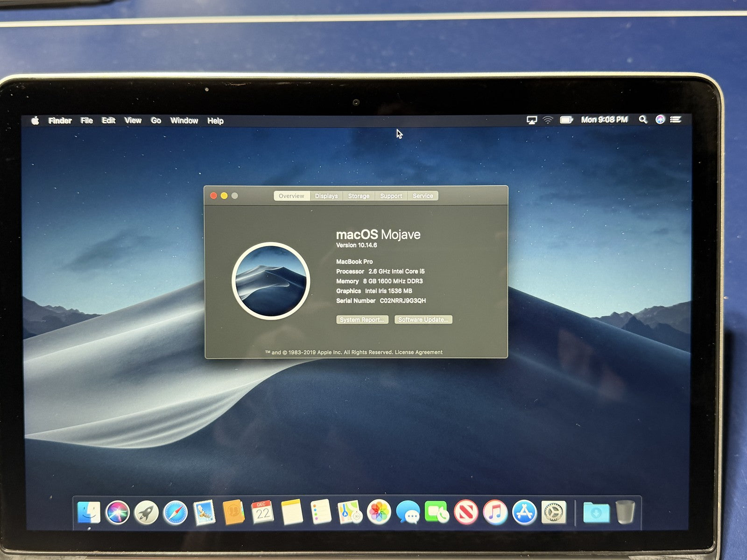Launch Maps from the Dock
This screenshot has height=560, width=747.
tap(350, 512)
